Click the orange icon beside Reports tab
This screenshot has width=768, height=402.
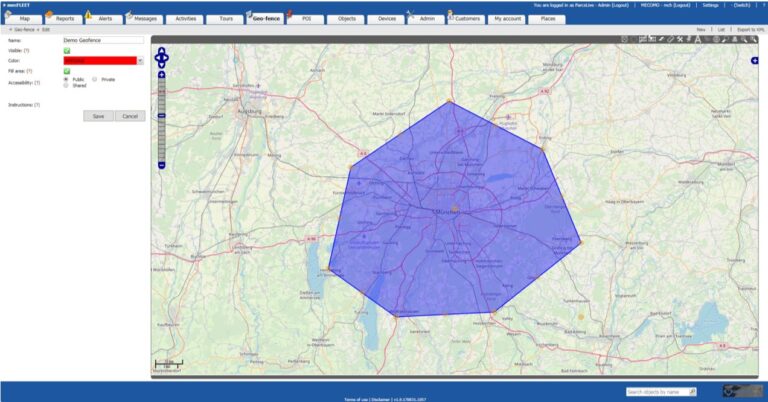(x=49, y=14)
